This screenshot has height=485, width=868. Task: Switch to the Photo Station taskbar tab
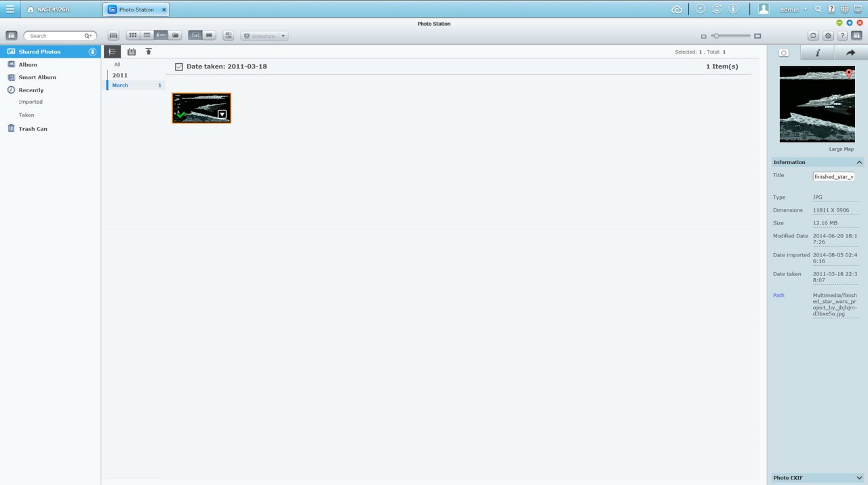coord(137,9)
